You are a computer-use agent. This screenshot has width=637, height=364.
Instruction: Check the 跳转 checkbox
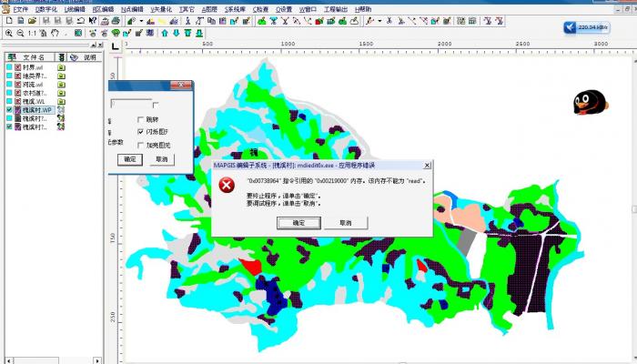tap(140, 119)
